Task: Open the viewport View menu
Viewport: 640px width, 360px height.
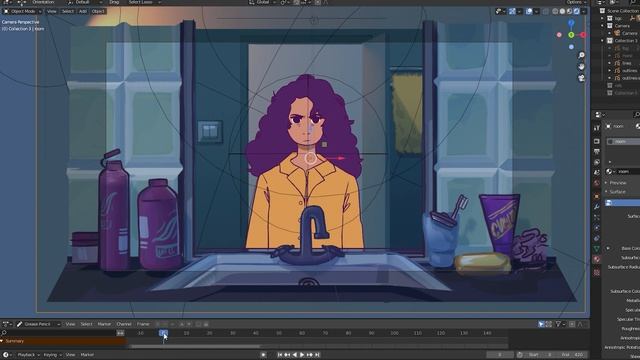Action: [52, 11]
